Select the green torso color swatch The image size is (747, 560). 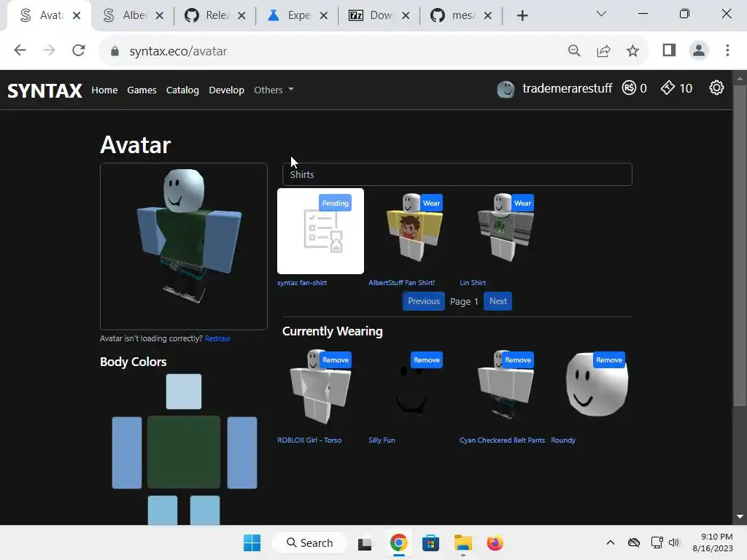click(184, 452)
